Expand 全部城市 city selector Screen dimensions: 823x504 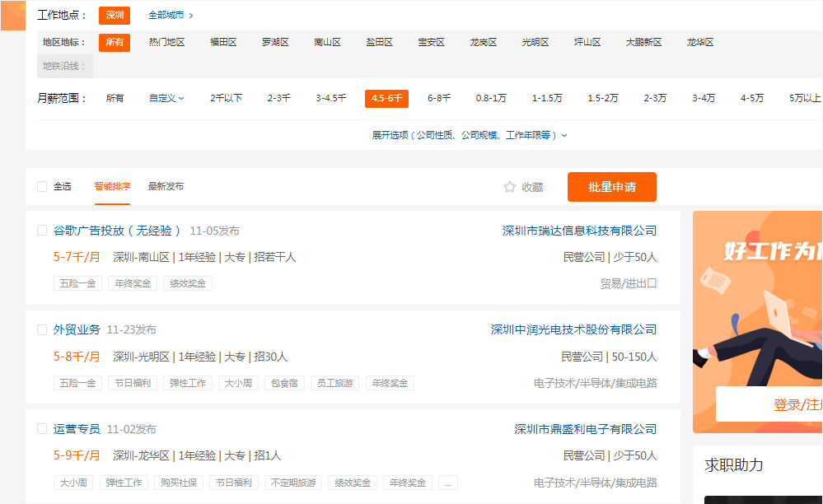coord(168,15)
